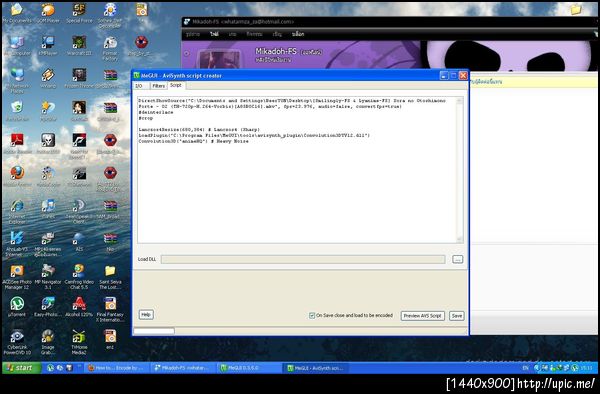
Task: Toggle 'On Save close and load to be encoded'
Action: pyautogui.click(x=312, y=316)
